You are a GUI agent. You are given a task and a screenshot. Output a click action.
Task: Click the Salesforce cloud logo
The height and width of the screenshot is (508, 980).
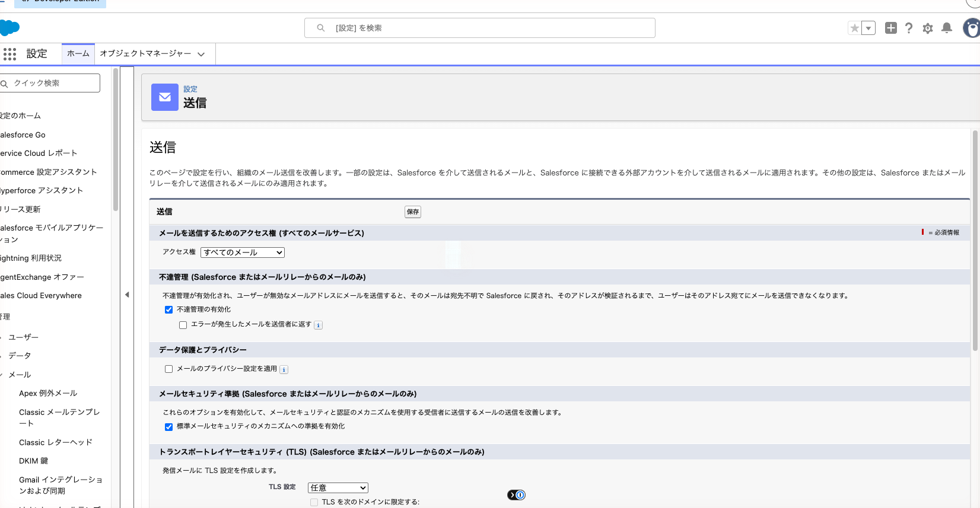click(9, 28)
